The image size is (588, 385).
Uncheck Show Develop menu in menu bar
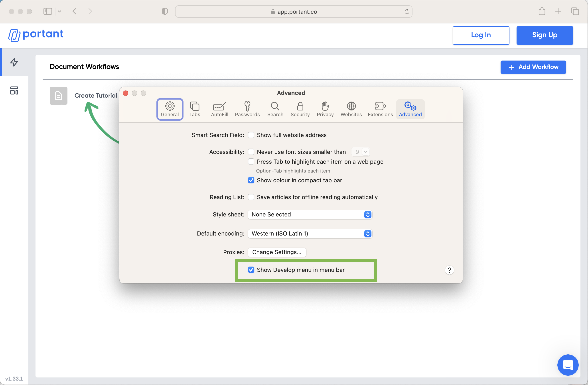click(x=251, y=270)
